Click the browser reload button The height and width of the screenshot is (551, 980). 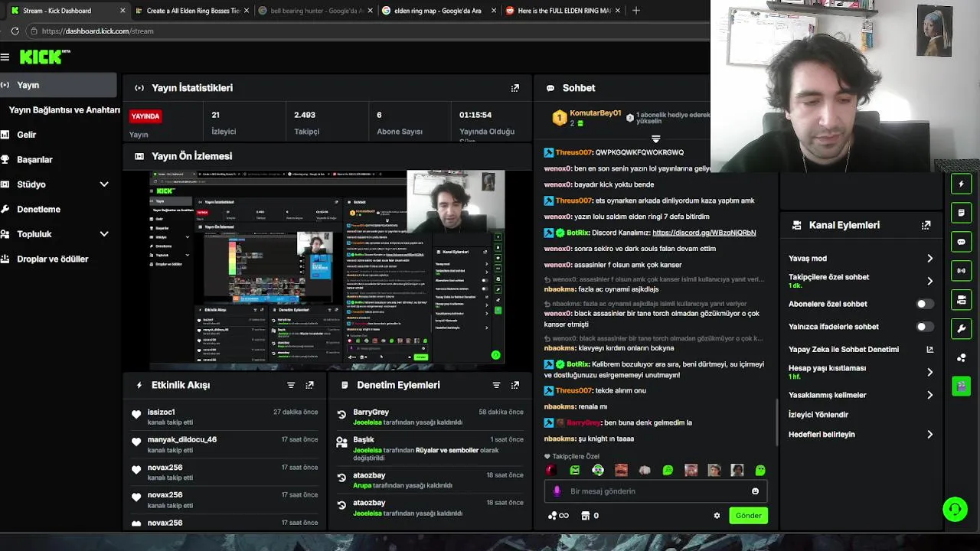[15, 31]
